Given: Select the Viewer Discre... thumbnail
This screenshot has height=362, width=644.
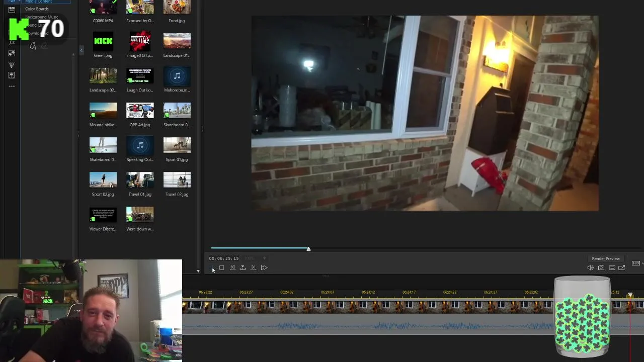Looking at the screenshot, I should pyautogui.click(x=103, y=215).
